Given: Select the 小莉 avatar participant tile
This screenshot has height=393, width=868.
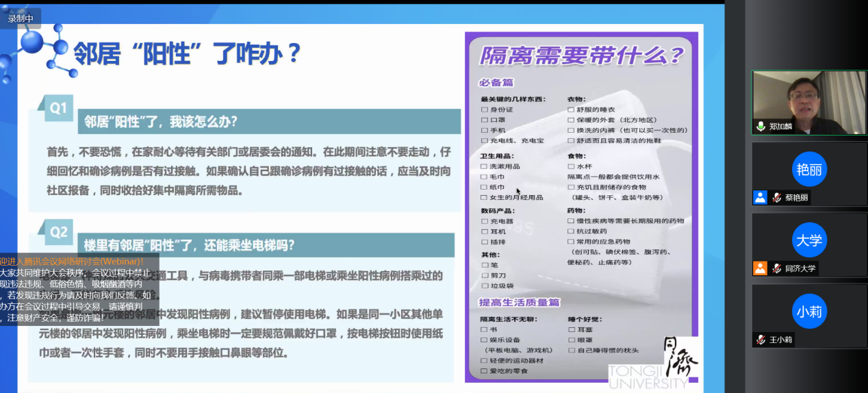Looking at the screenshot, I should pyautogui.click(x=808, y=311).
